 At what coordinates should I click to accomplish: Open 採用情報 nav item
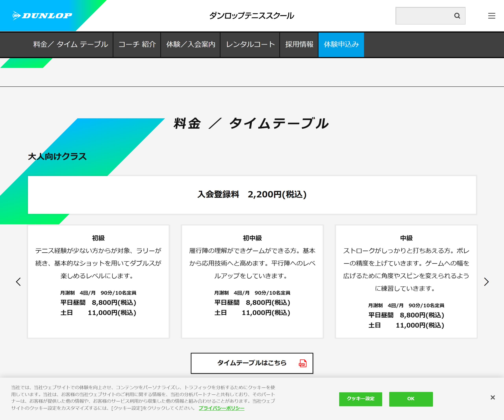299,44
